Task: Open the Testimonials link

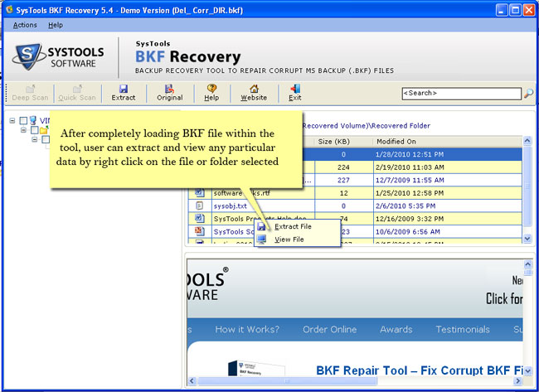Action: pos(463,330)
